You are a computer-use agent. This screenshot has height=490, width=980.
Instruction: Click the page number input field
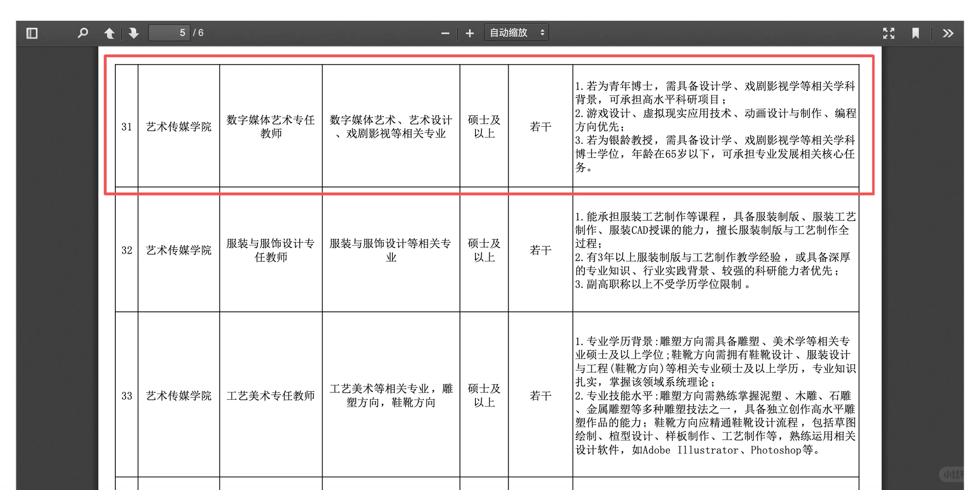point(169,32)
